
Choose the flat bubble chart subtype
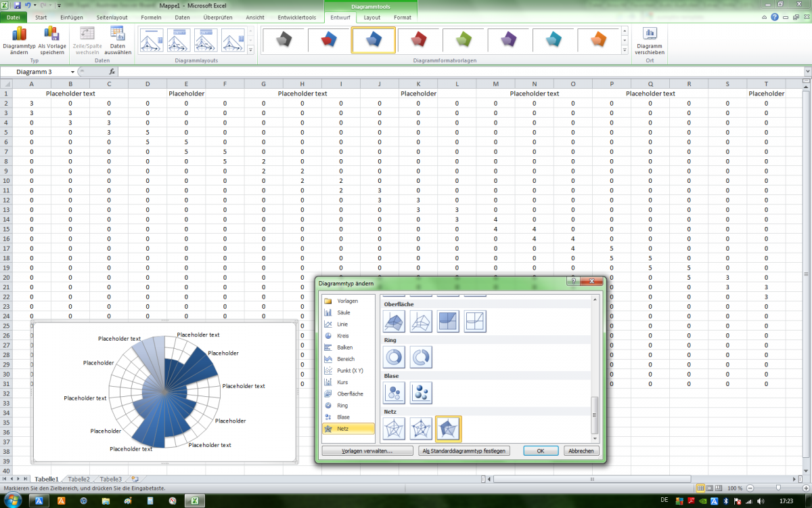(x=394, y=393)
